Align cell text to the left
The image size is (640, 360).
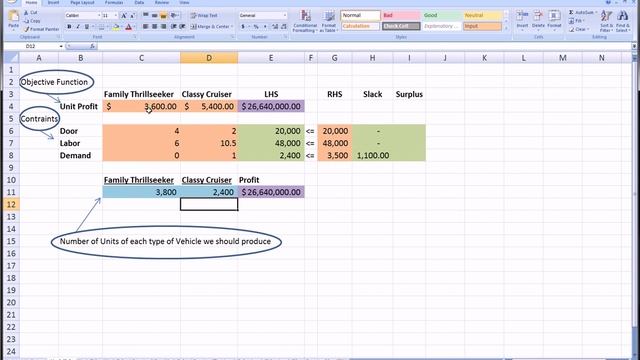coord(146,27)
